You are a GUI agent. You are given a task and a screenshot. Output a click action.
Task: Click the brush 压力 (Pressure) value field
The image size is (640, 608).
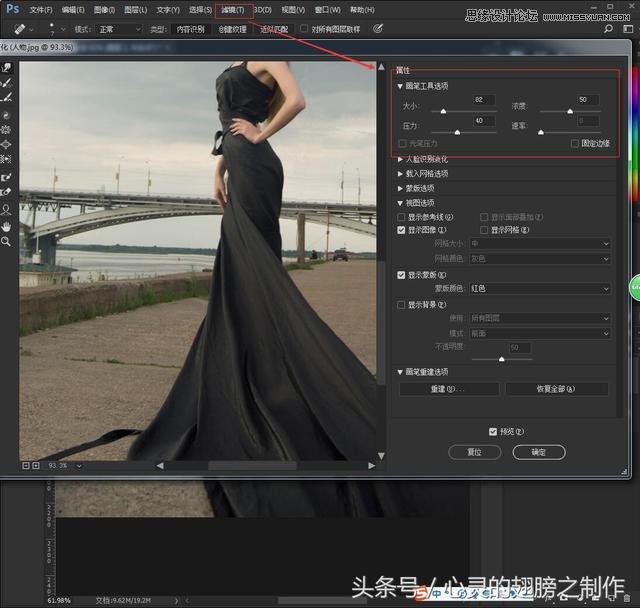484,121
